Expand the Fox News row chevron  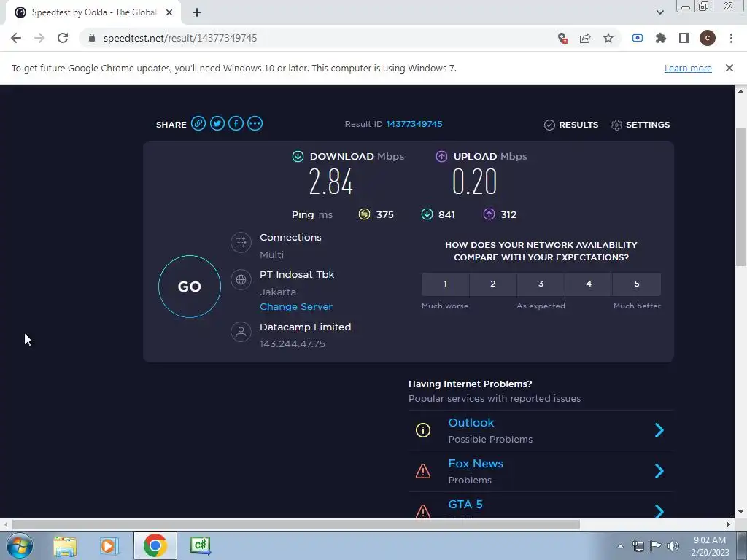click(659, 472)
